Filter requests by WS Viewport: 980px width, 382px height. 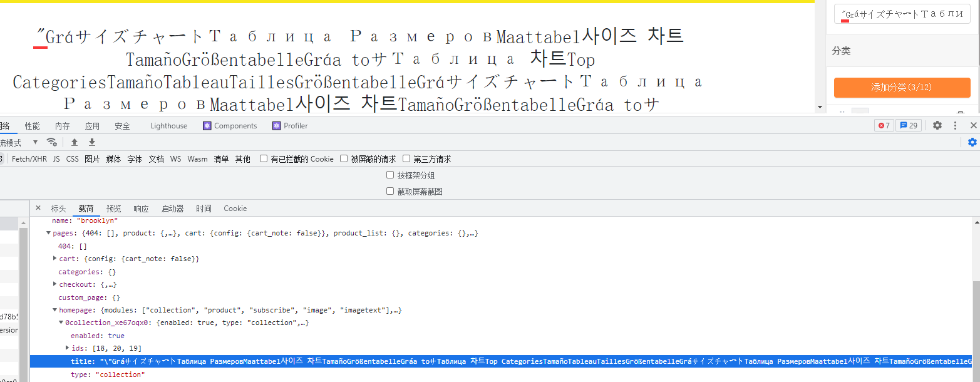tap(175, 159)
